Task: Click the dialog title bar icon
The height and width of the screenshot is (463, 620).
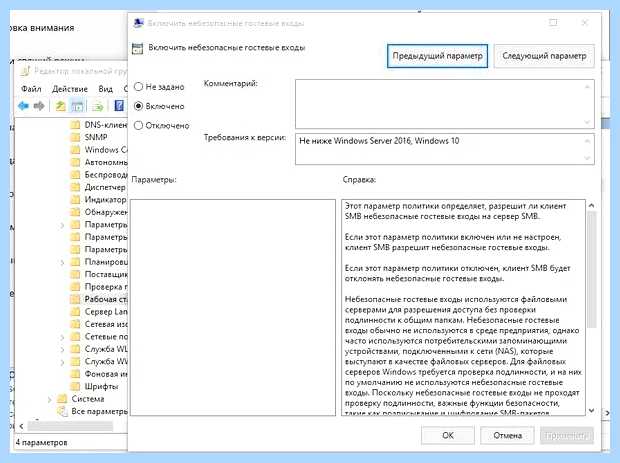Action: pos(138,23)
